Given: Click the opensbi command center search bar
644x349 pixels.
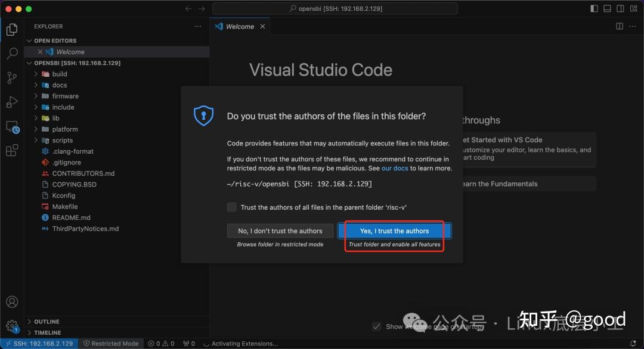Looking at the screenshot, I should click(x=335, y=8).
